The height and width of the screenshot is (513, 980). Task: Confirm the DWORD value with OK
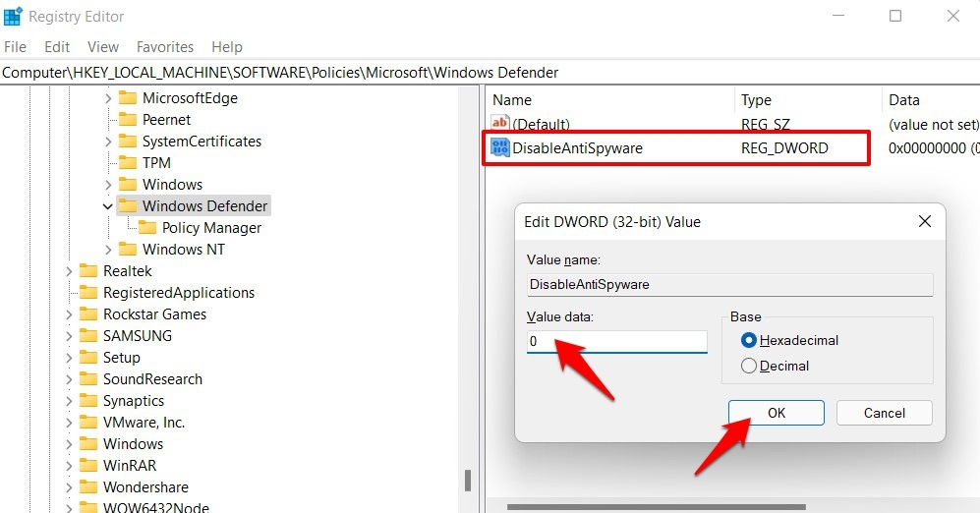click(777, 413)
